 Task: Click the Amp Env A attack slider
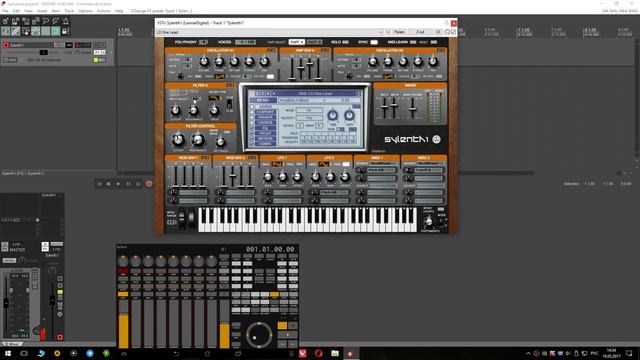(x=292, y=68)
